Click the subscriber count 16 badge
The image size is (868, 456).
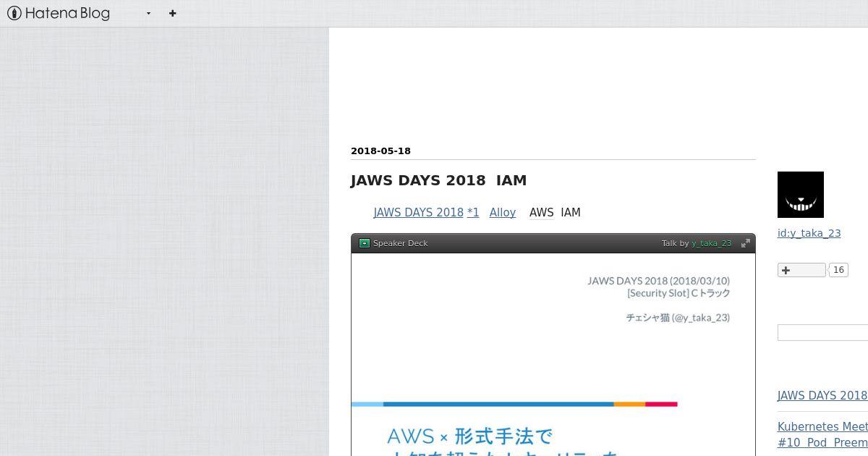tap(838, 270)
